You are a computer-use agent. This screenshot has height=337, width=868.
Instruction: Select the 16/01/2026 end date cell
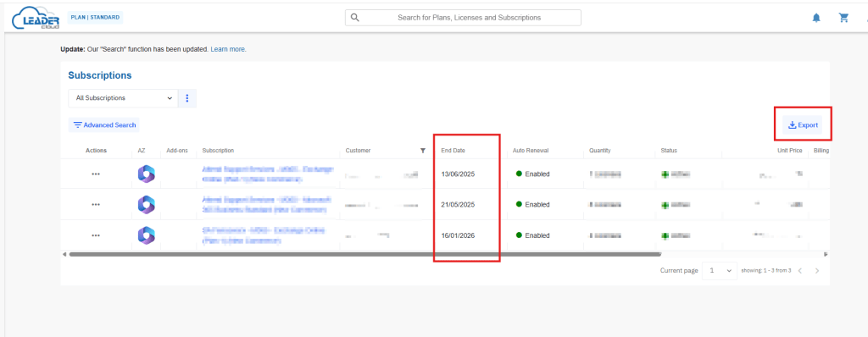point(458,235)
